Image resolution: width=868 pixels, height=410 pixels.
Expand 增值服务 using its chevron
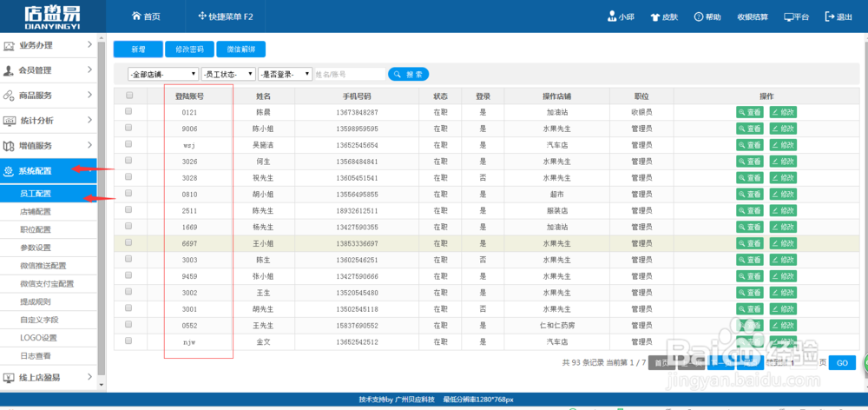coord(89,145)
